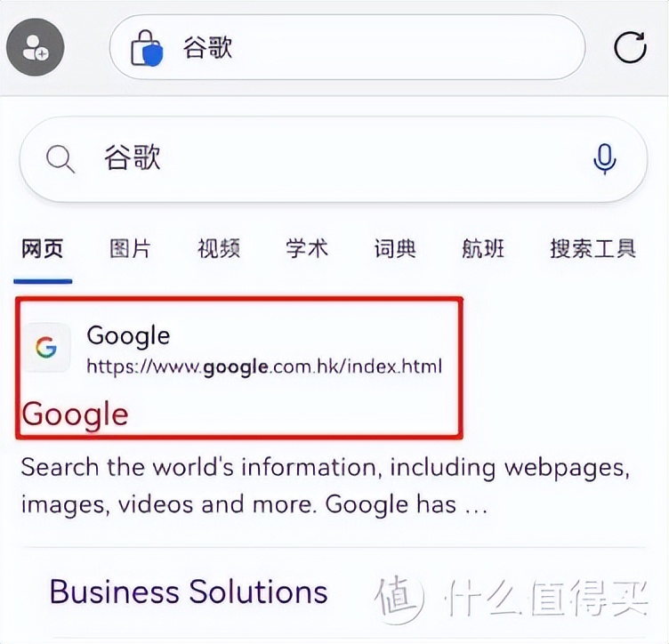Click the Google G favicon
This screenshot has height=644, width=669.
pos(46,347)
